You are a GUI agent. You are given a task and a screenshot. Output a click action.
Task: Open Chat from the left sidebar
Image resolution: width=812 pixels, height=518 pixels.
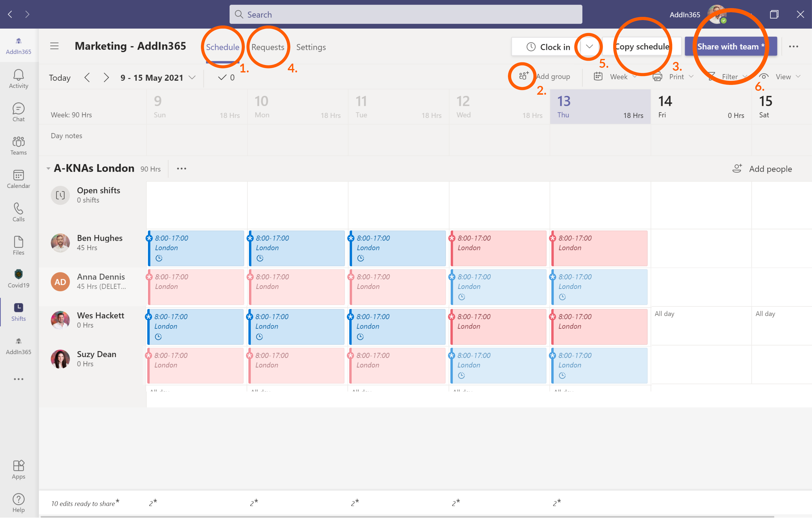pos(18,112)
